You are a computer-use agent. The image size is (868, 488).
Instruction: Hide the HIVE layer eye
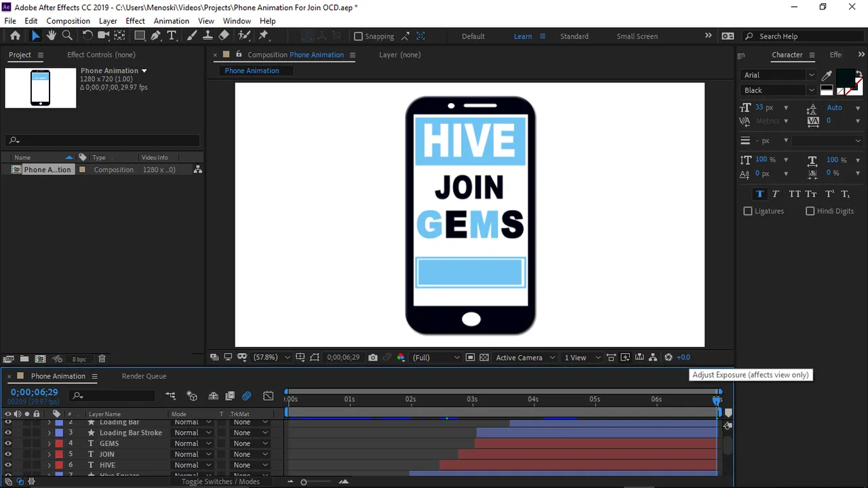point(8,465)
